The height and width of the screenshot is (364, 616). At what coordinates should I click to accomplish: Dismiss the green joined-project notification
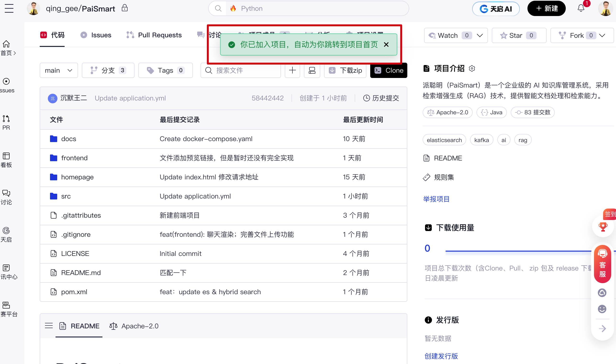(386, 45)
